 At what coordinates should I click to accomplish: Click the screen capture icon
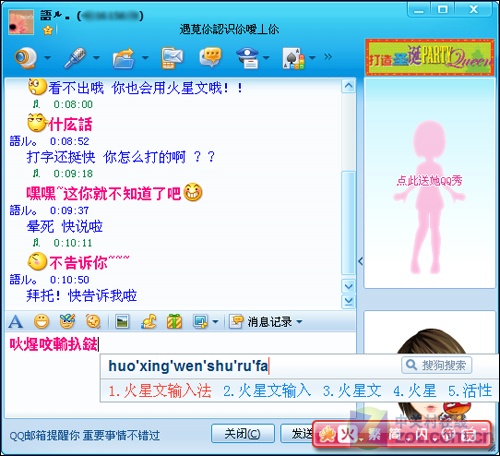pos(201,322)
